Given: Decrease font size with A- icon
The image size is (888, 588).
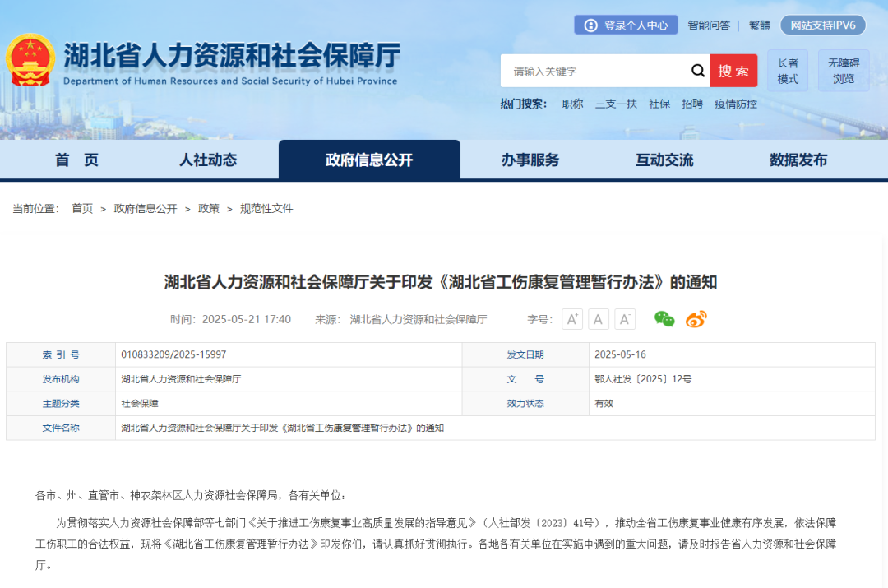Looking at the screenshot, I should (x=625, y=319).
